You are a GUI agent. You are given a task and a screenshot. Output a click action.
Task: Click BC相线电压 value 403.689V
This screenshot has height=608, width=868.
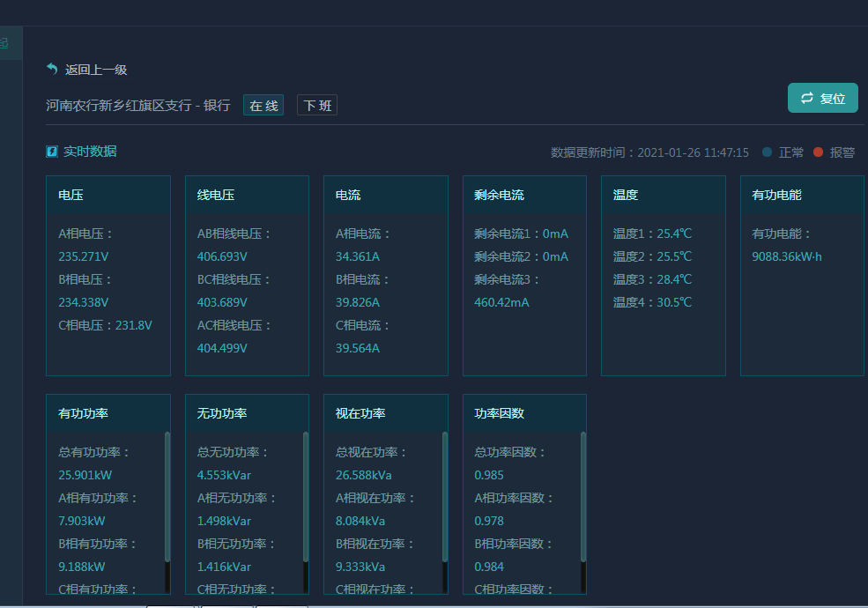pyautogui.click(x=222, y=302)
